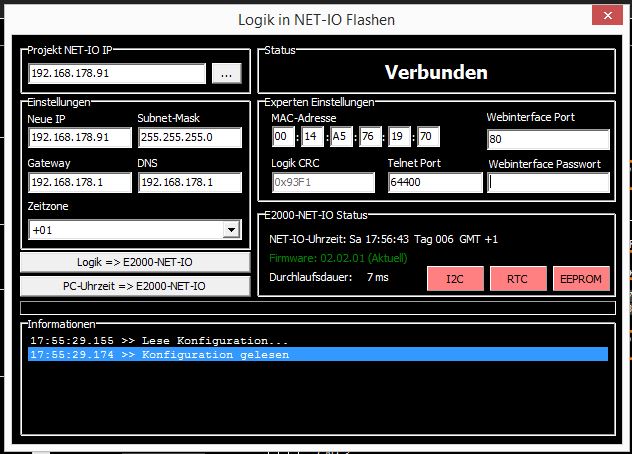Click the Webinterface Port field

click(x=547, y=138)
